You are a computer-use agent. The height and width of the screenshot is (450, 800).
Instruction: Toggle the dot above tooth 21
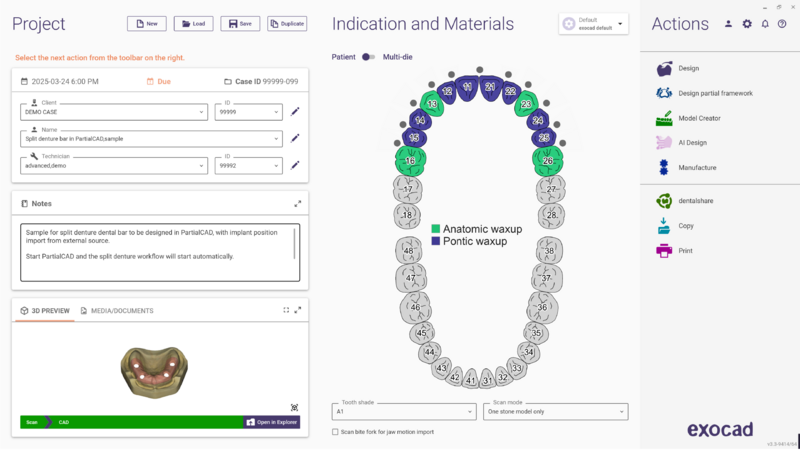[x=479, y=70]
